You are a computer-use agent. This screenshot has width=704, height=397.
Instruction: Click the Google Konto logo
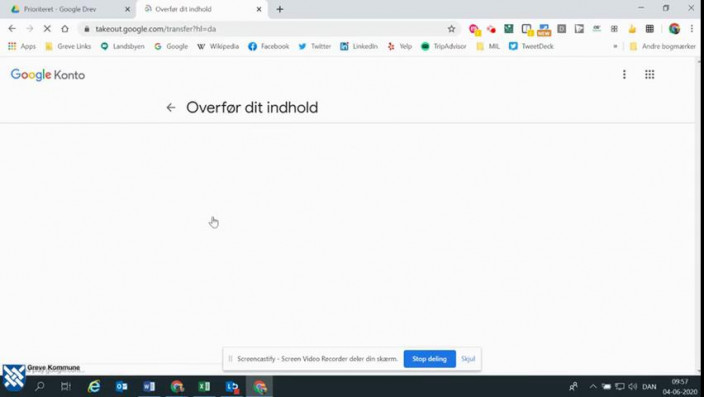[48, 75]
